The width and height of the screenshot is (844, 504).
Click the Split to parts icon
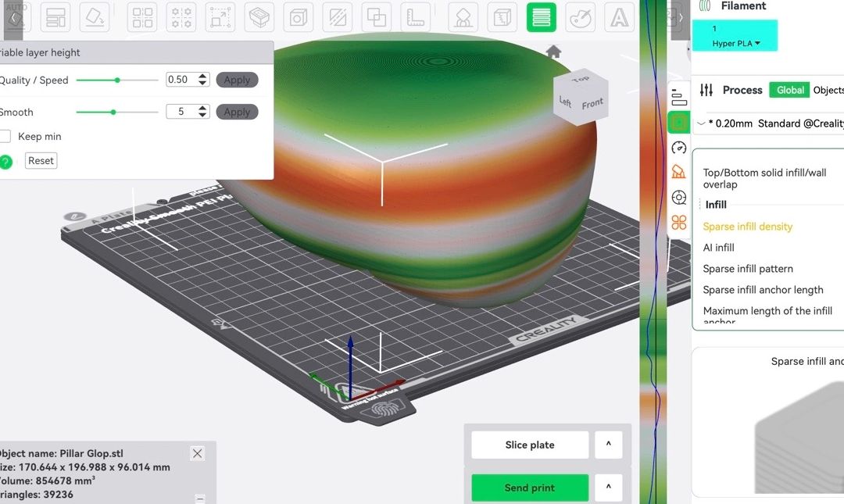181,18
